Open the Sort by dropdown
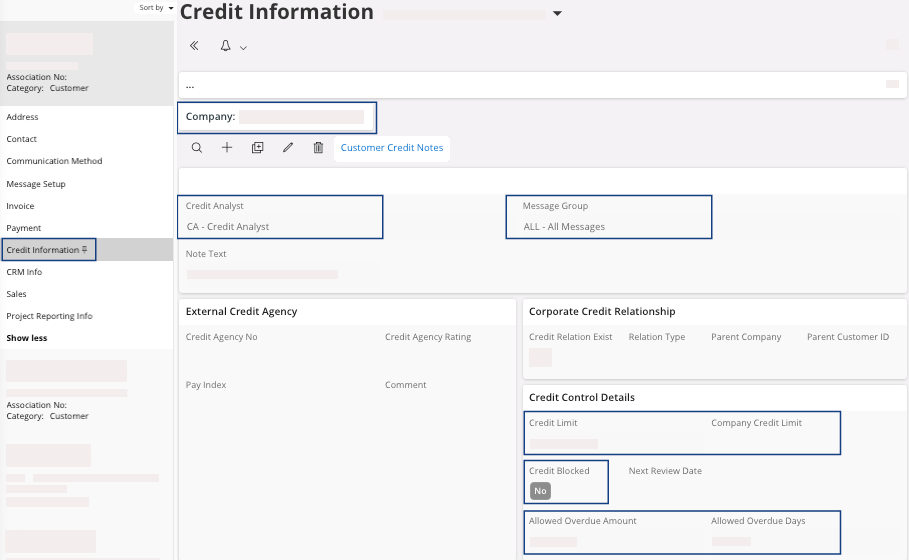The image size is (909, 560). 156,7
